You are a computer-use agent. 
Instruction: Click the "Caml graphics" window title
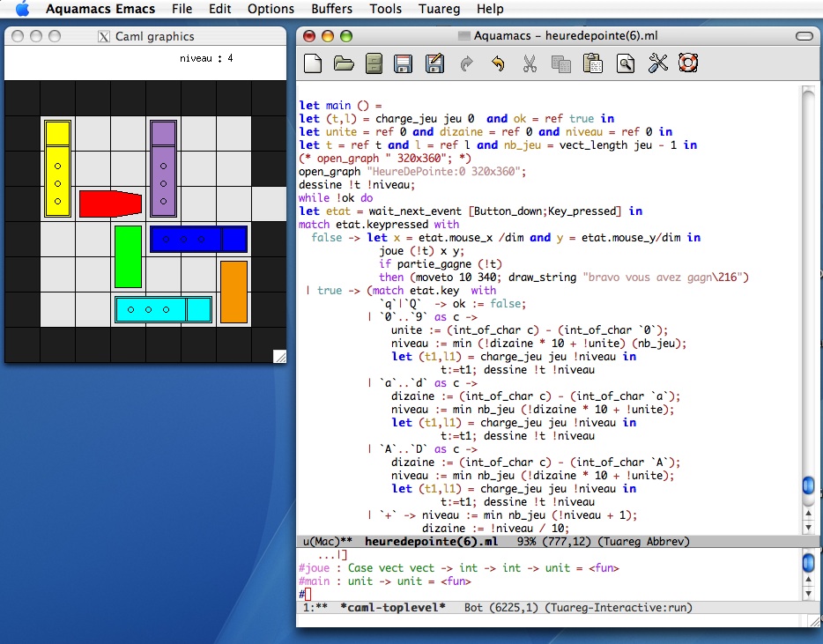[x=155, y=36]
